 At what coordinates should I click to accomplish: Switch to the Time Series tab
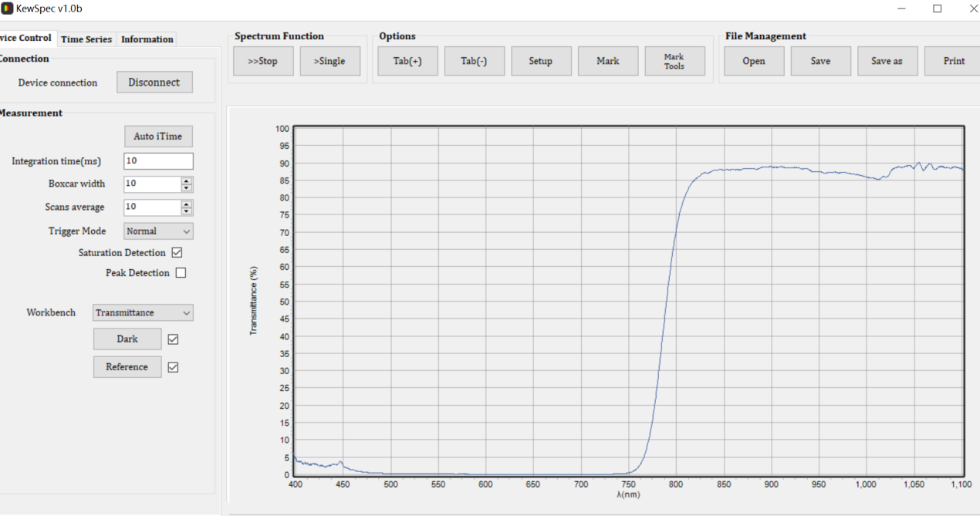pyautogui.click(x=86, y=39)
